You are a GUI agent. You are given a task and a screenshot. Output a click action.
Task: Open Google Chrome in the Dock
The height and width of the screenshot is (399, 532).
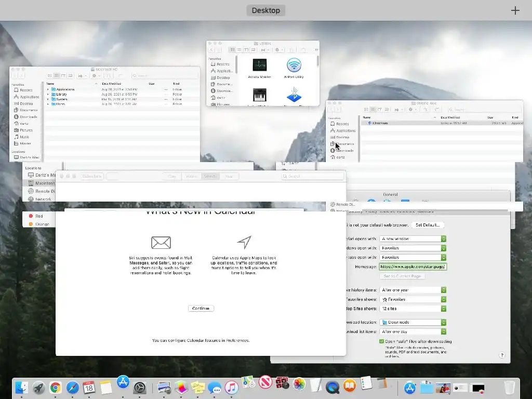click(x=55, y=387)
